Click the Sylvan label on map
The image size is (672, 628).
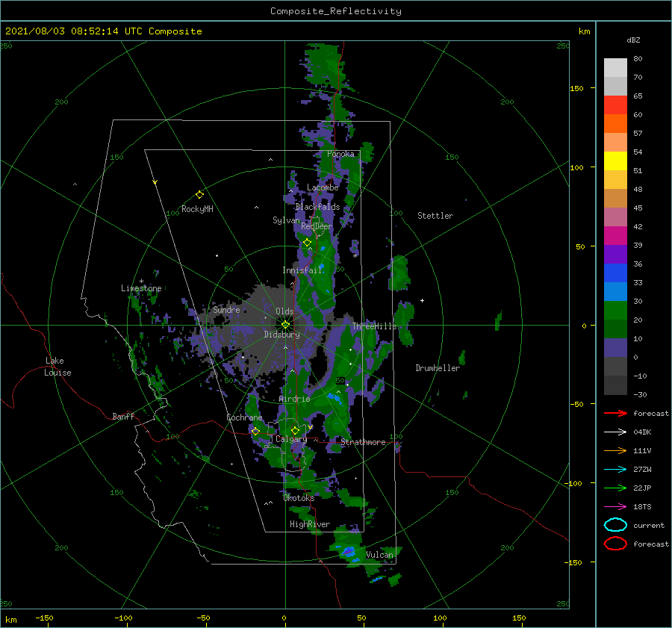click(x=286, y=220)
